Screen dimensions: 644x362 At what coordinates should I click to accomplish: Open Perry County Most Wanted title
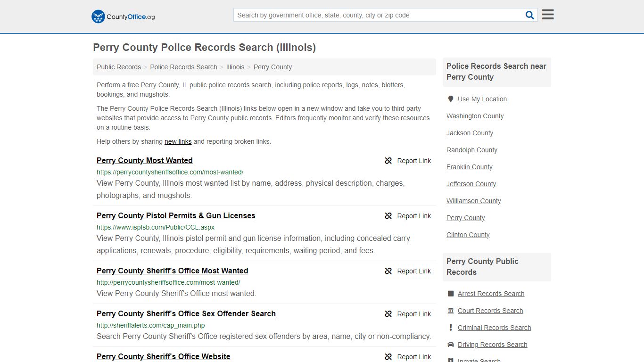pos(145,160)
